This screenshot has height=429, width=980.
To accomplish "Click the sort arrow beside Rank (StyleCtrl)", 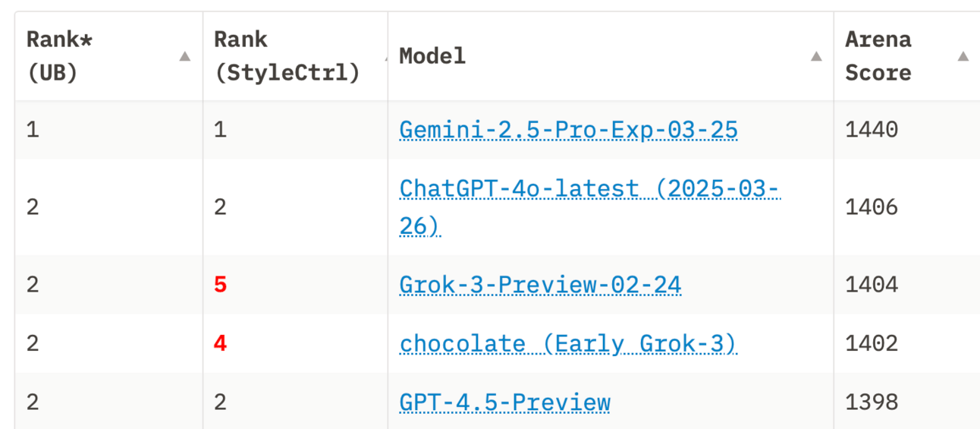I will coord(386,56).
